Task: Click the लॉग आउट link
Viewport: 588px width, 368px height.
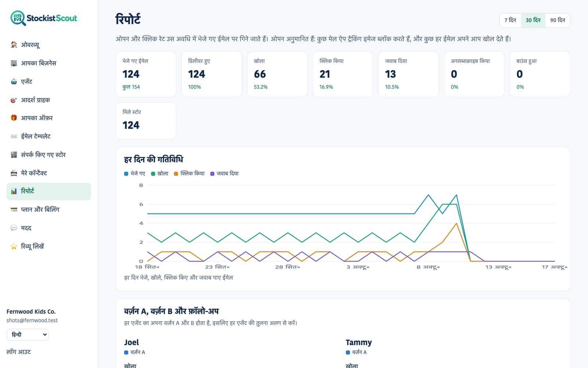Action: point(19,352)
